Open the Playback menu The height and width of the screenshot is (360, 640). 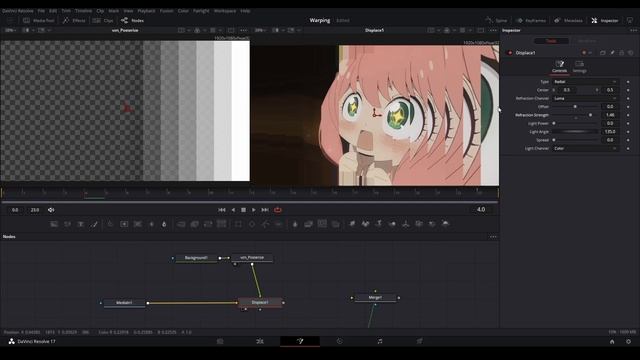pos(146,11)
